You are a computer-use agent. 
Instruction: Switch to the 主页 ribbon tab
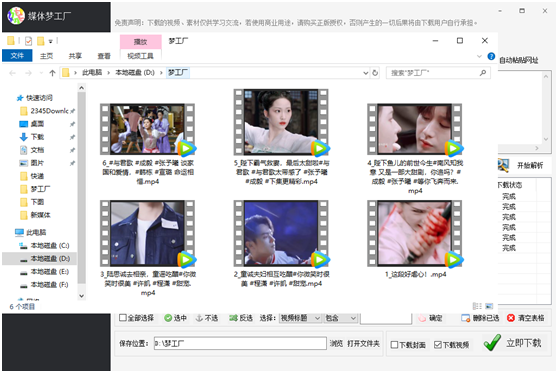[x=46, y=56]
